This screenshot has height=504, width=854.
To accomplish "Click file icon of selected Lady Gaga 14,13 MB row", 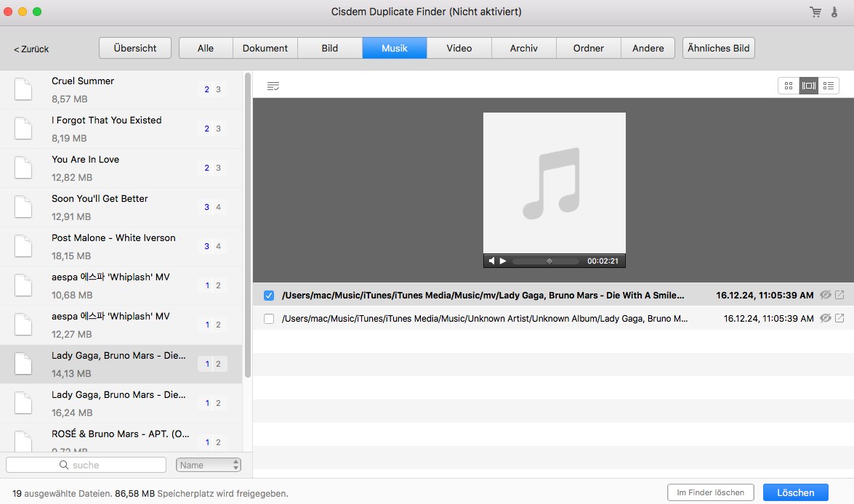I will (23, 364).
